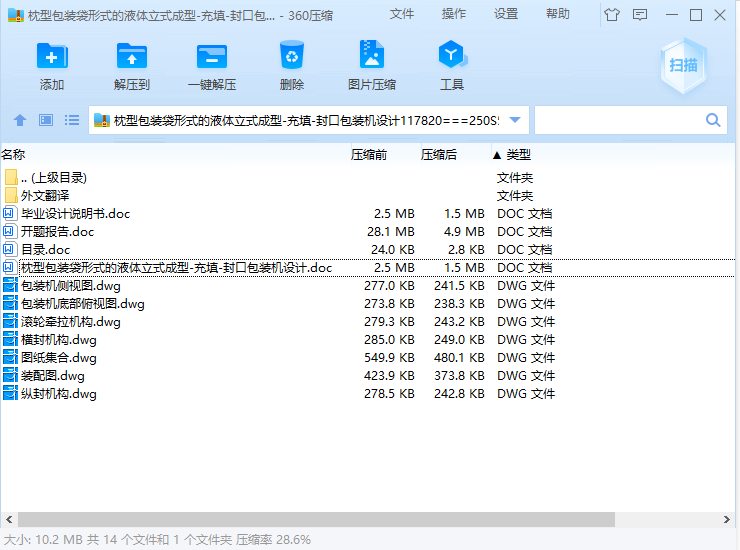Sort by the 名称 column header
The width and height of the screenshot is (740, 550).
point(13,154)
